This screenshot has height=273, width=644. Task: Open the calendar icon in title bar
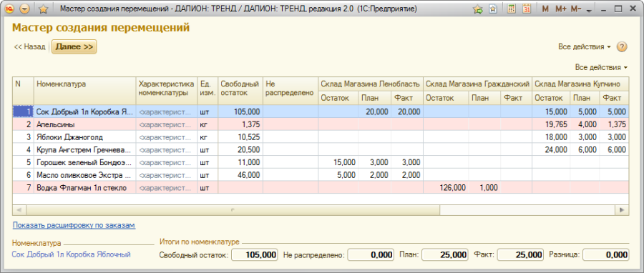[x=527, y=9]
